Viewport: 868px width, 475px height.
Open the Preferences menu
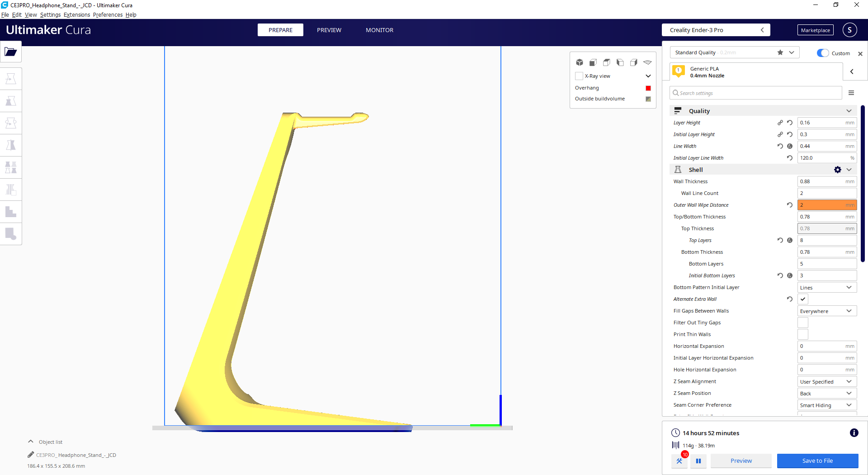pos(108,14)
